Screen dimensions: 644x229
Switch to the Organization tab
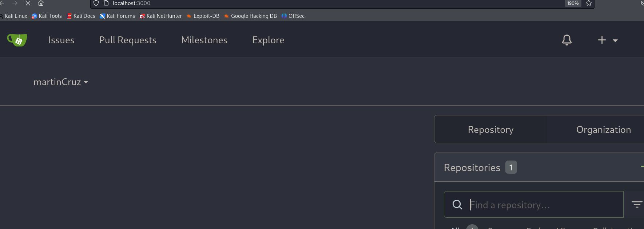[x=603, y=130]
